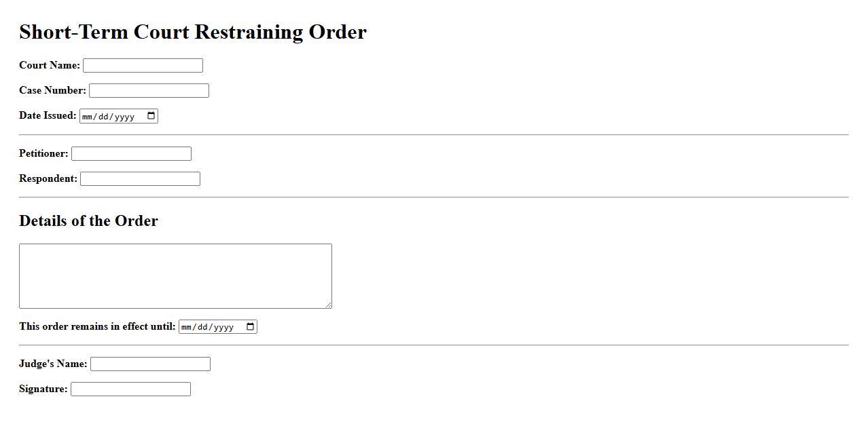The width and height of the screenshot is (868, 441).
Task: Grab the text area resize handle
Action: pos(329,305)
